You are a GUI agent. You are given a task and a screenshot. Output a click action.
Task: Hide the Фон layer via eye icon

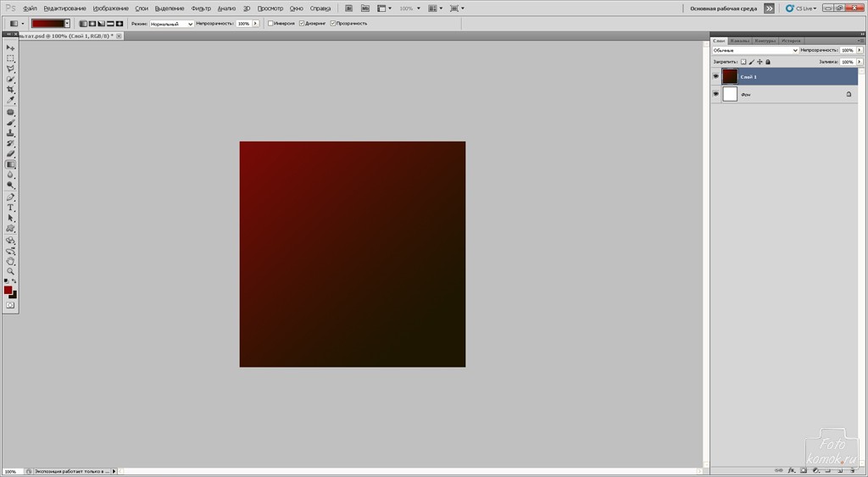click(x=715, y=94)
